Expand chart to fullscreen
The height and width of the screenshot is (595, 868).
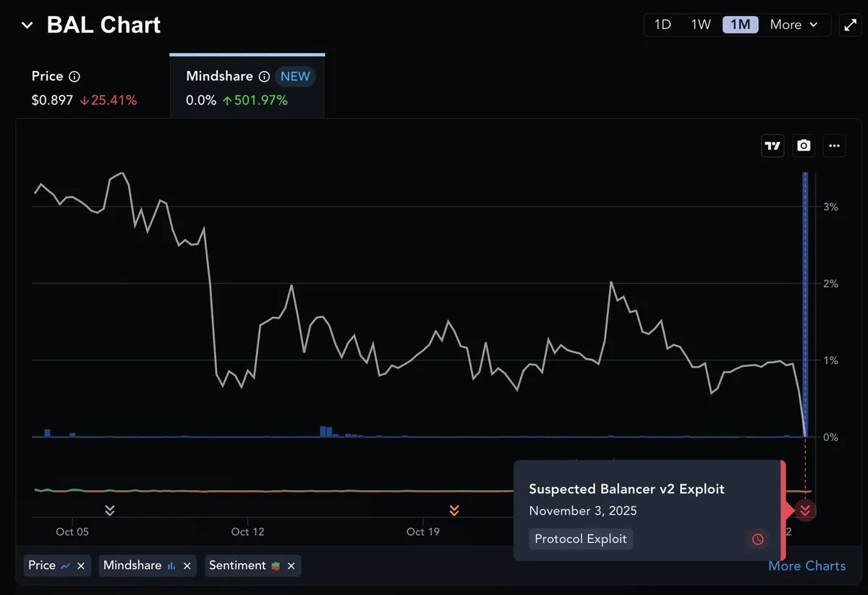point(850,25)
